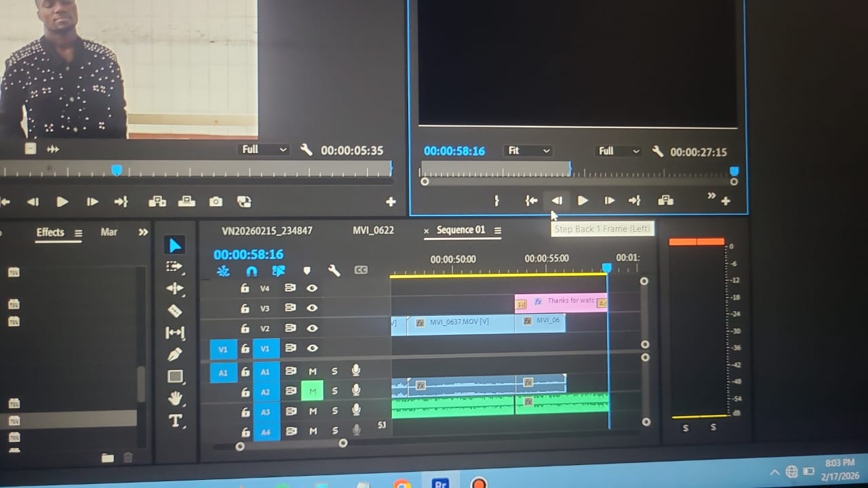Select the pink Thanks for watching clip
Screen dimensions: 868x488
[x=561, y=302]
